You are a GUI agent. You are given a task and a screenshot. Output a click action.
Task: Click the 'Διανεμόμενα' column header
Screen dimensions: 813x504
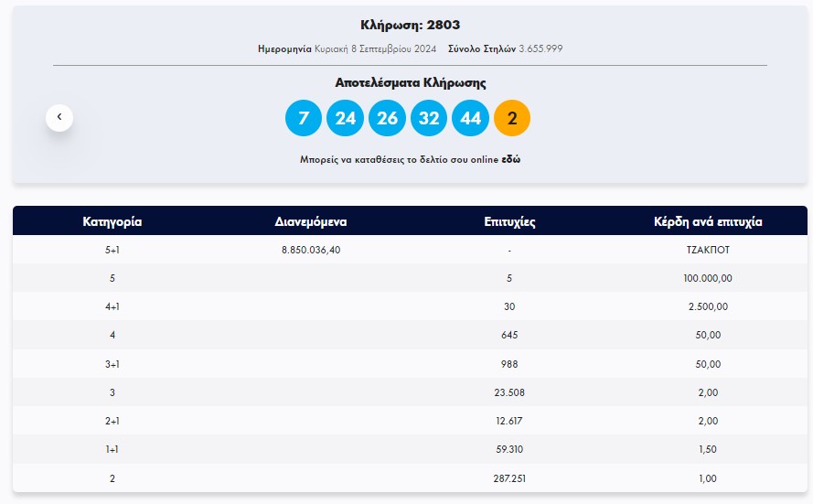point(311,221)
